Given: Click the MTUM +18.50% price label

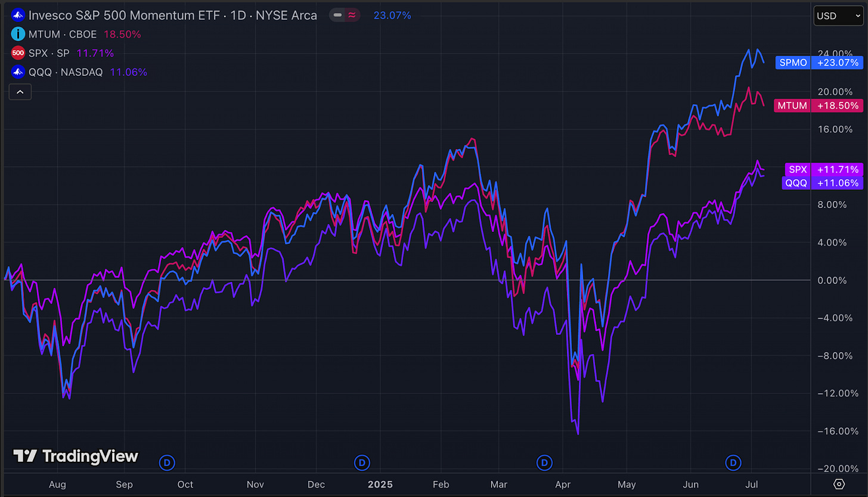Looking at the screenshot, I should (818, 105).
